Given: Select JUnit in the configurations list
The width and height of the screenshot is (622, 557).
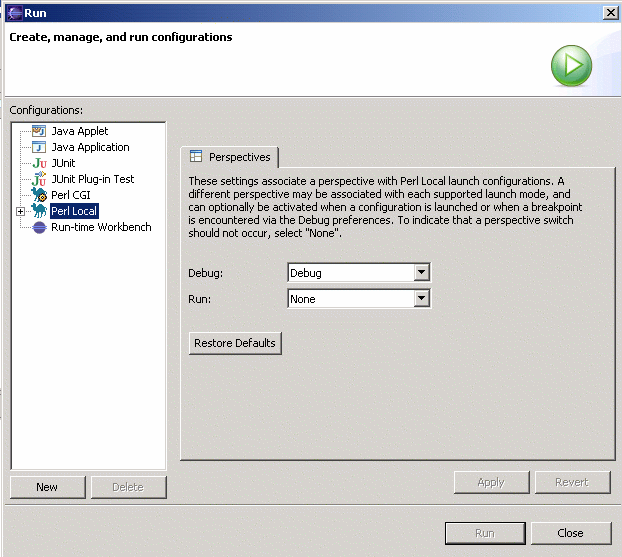Looking at the screenshot, I should (63, 163).
